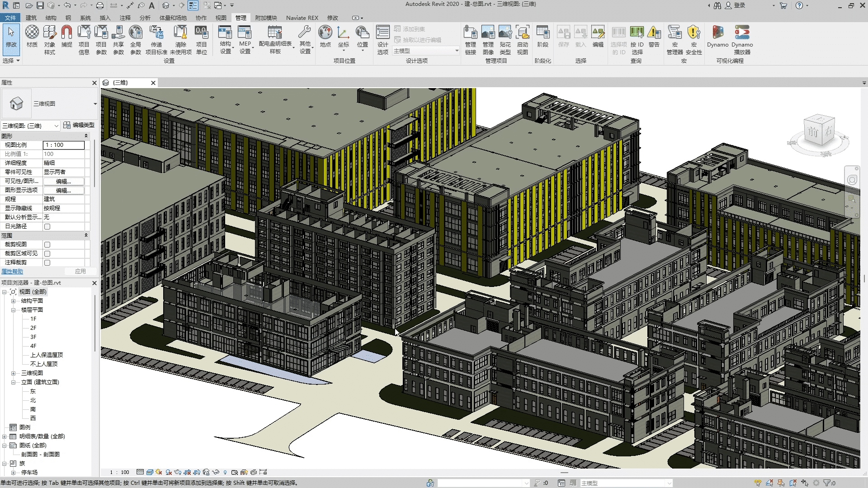This screenshot has height=488, width=868.
Task: Select 剖面图 - 剖面图 sheet item
Action: 40,455
